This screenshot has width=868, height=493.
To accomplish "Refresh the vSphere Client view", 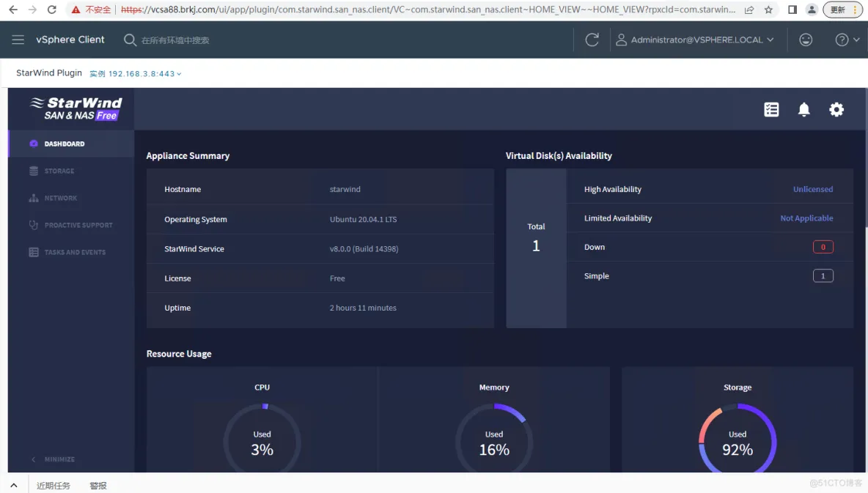I will pyautogui.click(x=592, y=40).
